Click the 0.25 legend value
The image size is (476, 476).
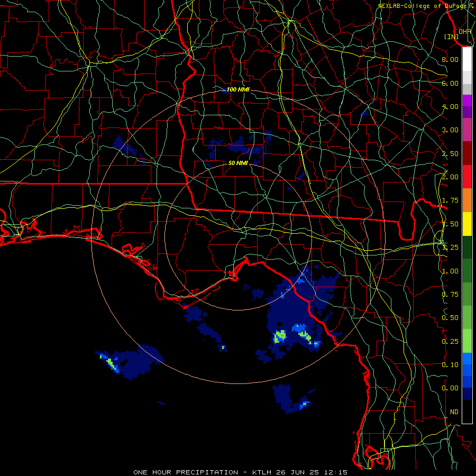[x=450, y=342]
